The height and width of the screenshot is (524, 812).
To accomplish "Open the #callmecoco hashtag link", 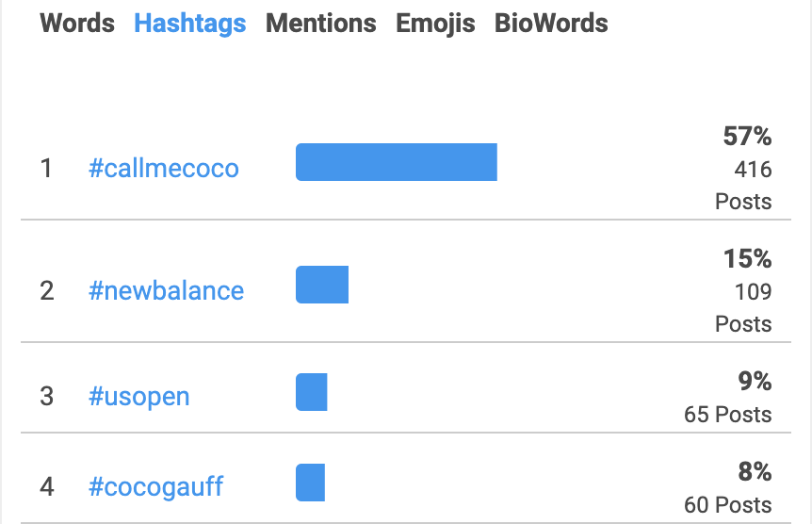I will point(164,169).
